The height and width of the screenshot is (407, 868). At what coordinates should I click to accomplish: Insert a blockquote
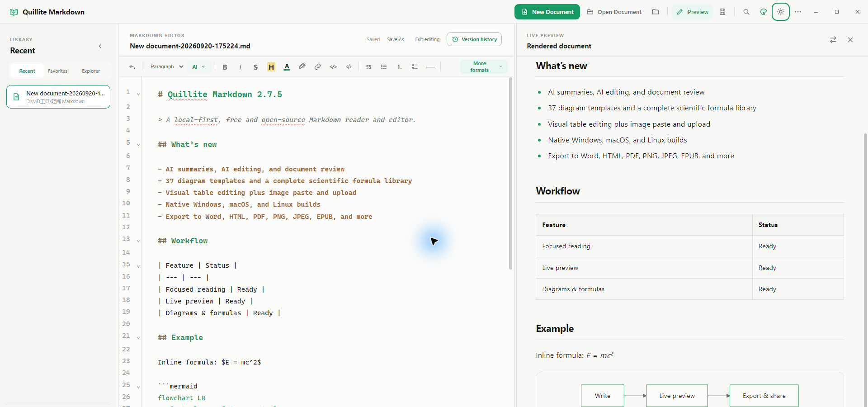click(368, 67)
